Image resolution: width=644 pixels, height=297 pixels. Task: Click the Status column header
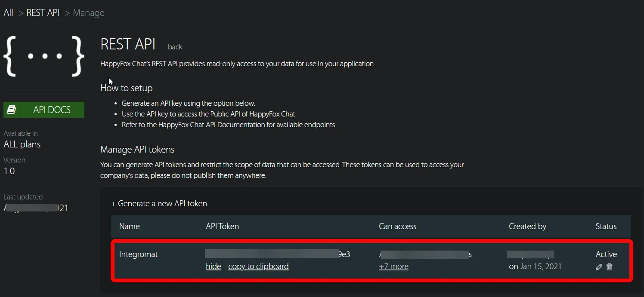[606, 226]
